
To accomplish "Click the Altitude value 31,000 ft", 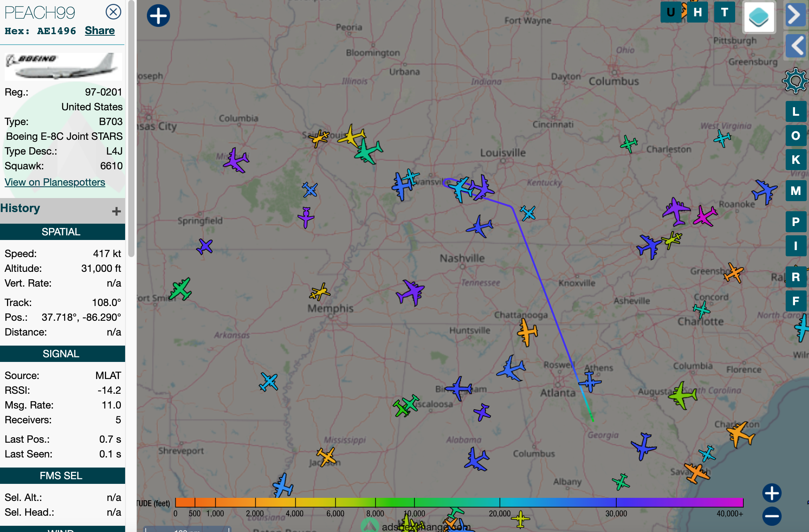I will (x=101, y=268).
